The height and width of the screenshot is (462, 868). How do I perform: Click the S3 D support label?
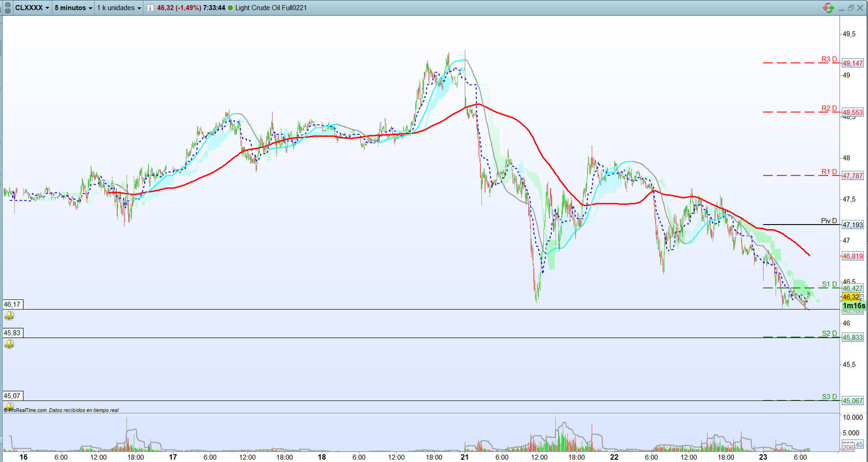click(830, 397)
